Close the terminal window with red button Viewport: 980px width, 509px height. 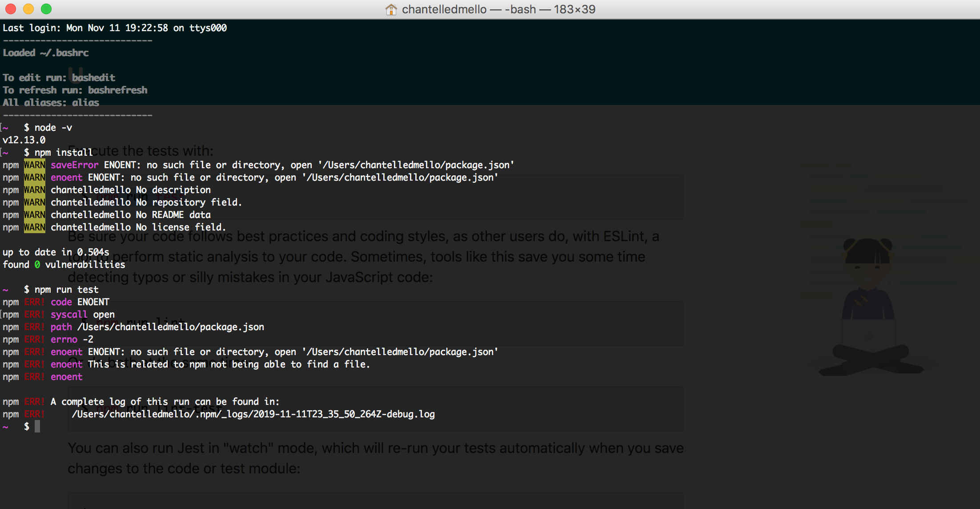[11, 9]
